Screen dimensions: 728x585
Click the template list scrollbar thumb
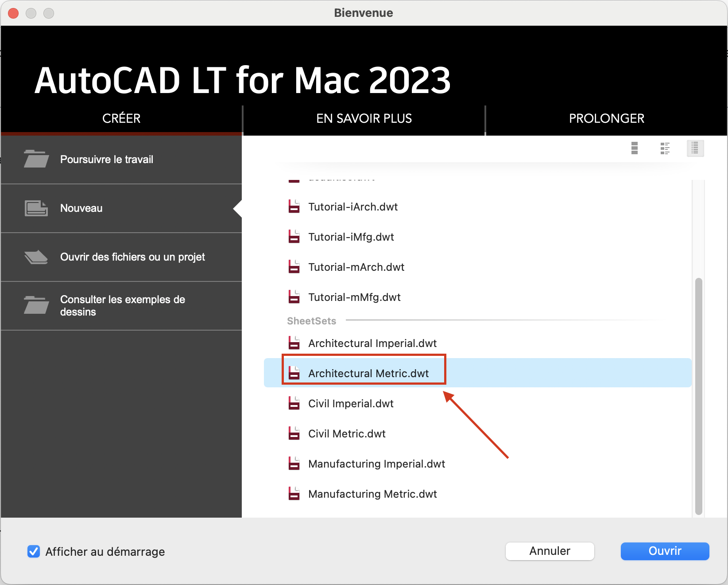pyautogui.click(x=699, y=396)
